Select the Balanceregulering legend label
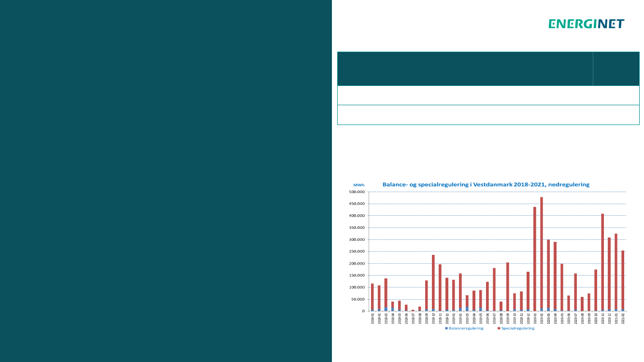The height and width of the screenshot is (362, 644). click(x=466, y=328)
